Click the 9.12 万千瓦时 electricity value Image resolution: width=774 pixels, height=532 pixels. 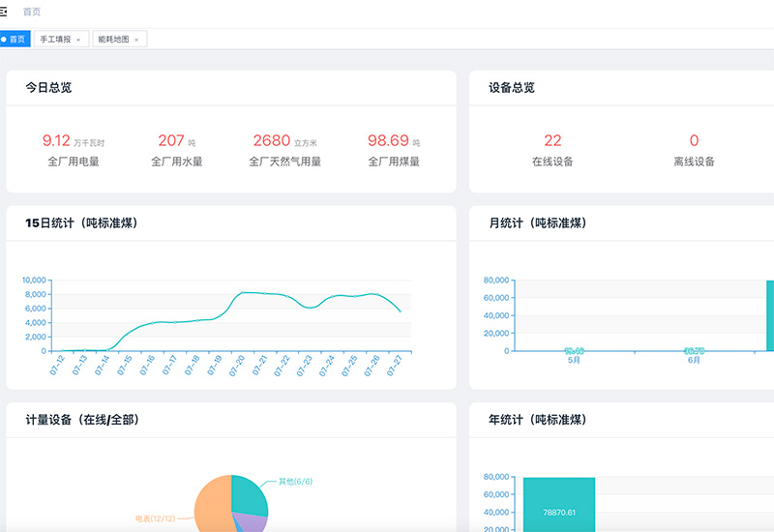[74, 140]
